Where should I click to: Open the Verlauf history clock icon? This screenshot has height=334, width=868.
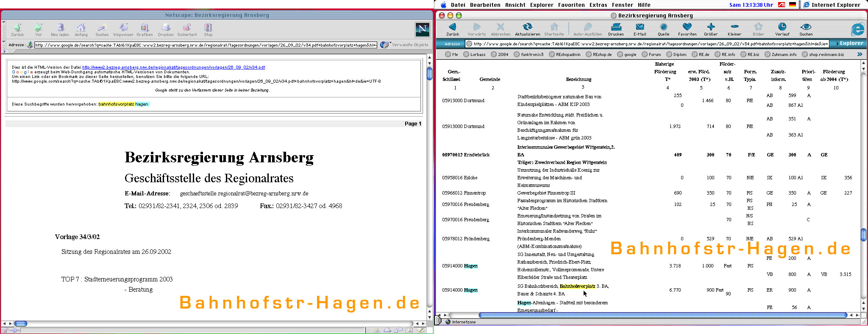782,28
